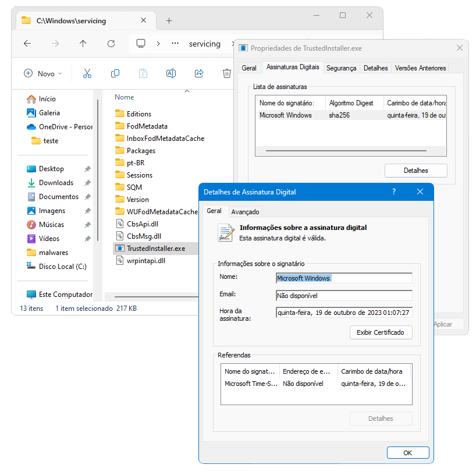Open OneDrive - Personal in sidebar
Image resolution: width=476 pixels, height=475 pixels.
pos(59,127)
